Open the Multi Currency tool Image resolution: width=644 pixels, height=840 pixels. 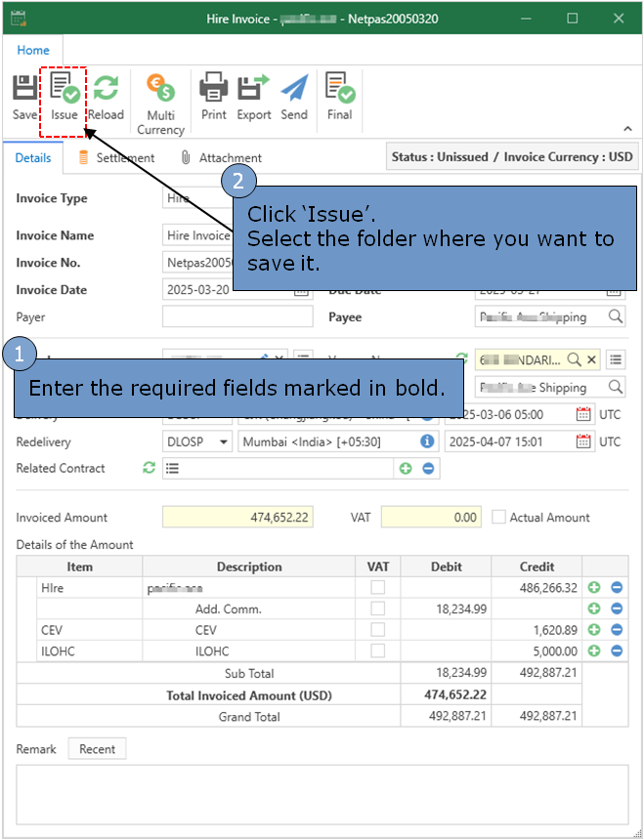point(160,104)
